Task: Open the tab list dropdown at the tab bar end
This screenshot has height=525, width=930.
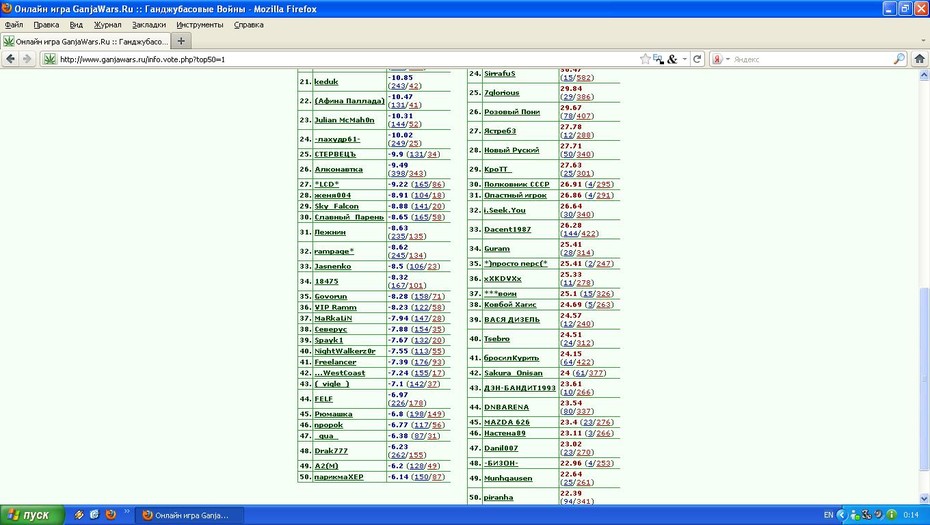Action: 923,41
